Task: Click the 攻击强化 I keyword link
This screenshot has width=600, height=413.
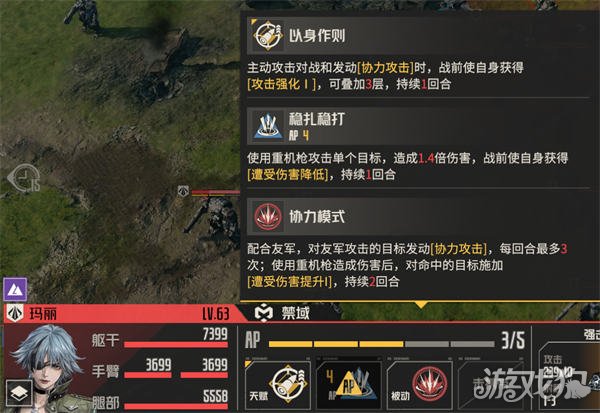Action: click(282, 84)
